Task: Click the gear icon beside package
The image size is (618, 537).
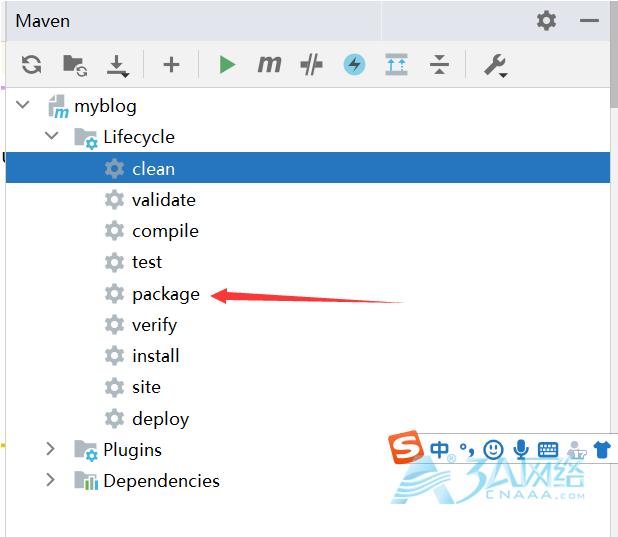Action: coord(114,294)
